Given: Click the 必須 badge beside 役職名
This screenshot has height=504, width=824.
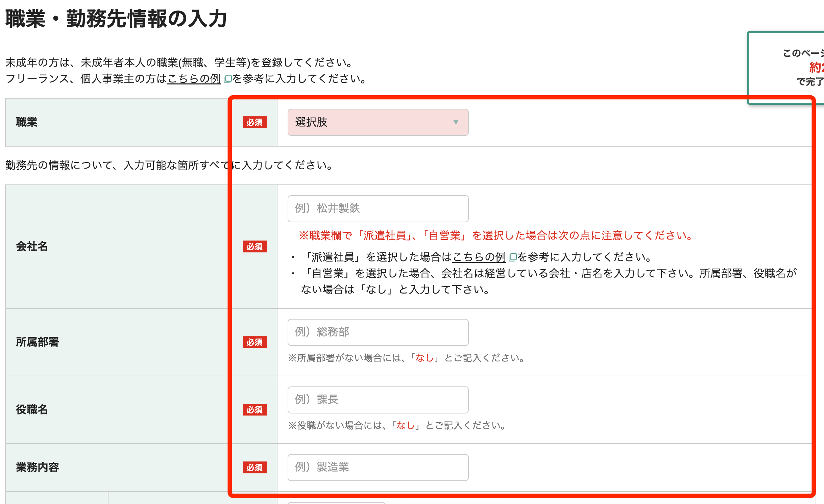Looking at the screenshot, I should (x=255, y=410).
